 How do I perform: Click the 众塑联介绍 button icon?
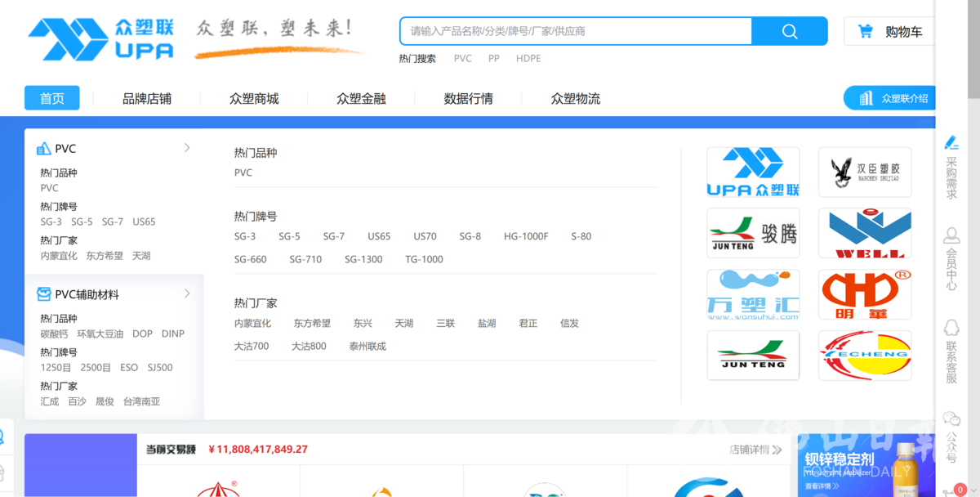[866, 98]
